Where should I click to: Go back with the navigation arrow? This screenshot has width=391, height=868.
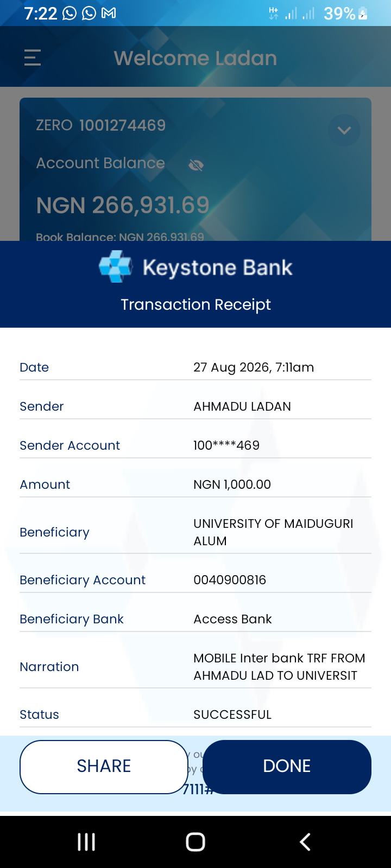(305, 842)
